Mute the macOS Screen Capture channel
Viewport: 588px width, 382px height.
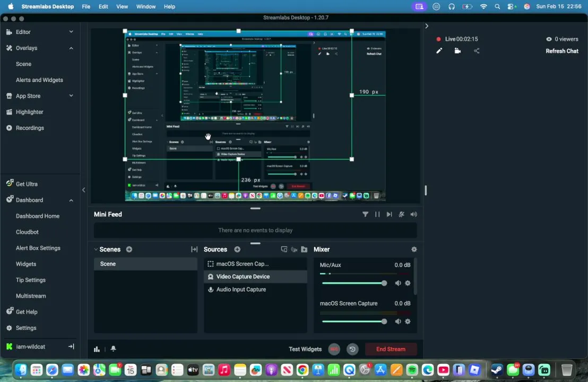pos(398,322)
